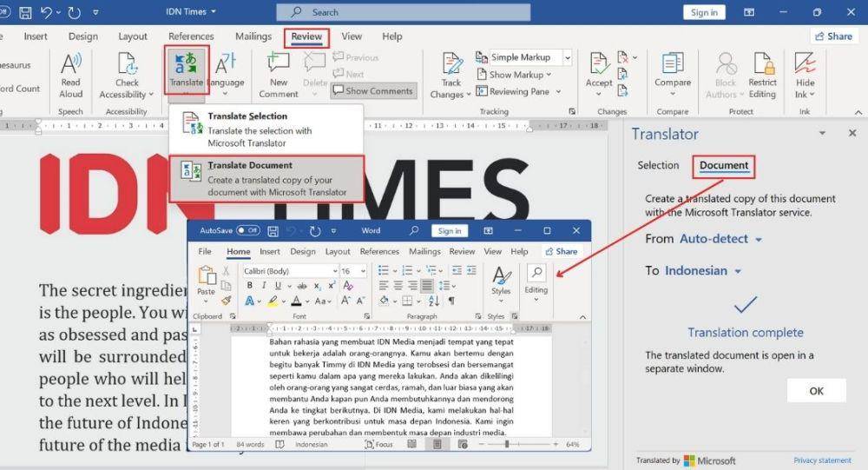Save the IDN Times document
The image size is (868, 470).
pyautogui.click(x=25, y=11)
